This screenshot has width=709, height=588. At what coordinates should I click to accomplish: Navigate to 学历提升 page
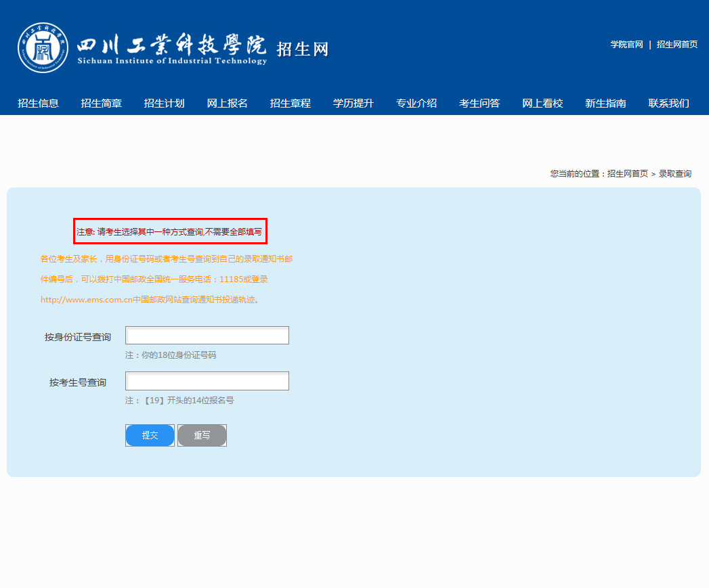353,104
